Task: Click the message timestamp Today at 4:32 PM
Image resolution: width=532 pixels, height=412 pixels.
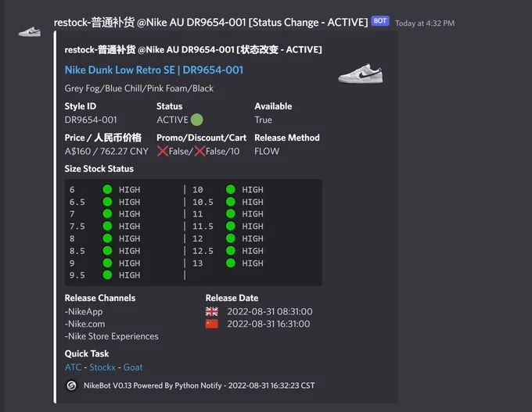Action: point(425,23)
